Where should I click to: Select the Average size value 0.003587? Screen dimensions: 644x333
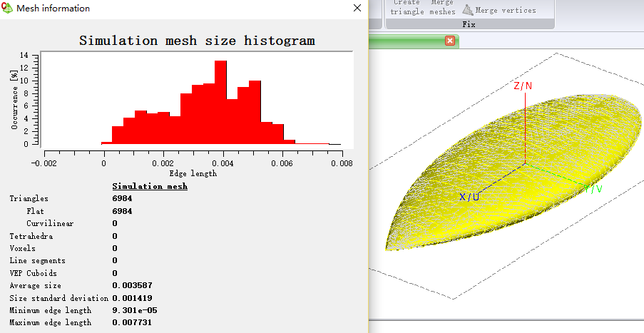(132, 285)
